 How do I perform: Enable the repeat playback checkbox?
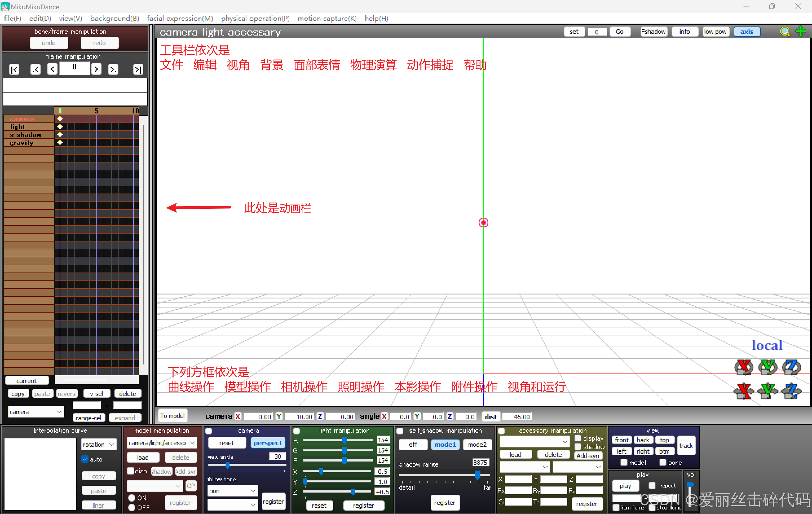click(652, 486)
